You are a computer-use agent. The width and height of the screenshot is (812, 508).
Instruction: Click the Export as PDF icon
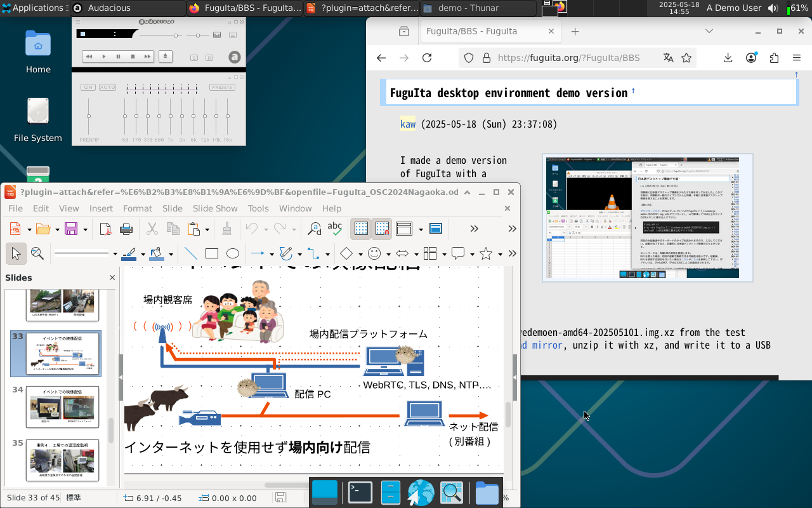tap(105, 229)
